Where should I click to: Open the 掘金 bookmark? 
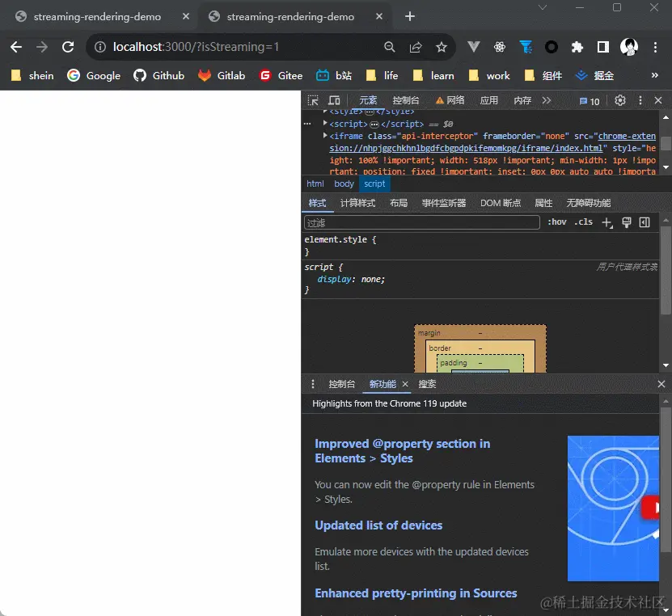tap(594, 75)
